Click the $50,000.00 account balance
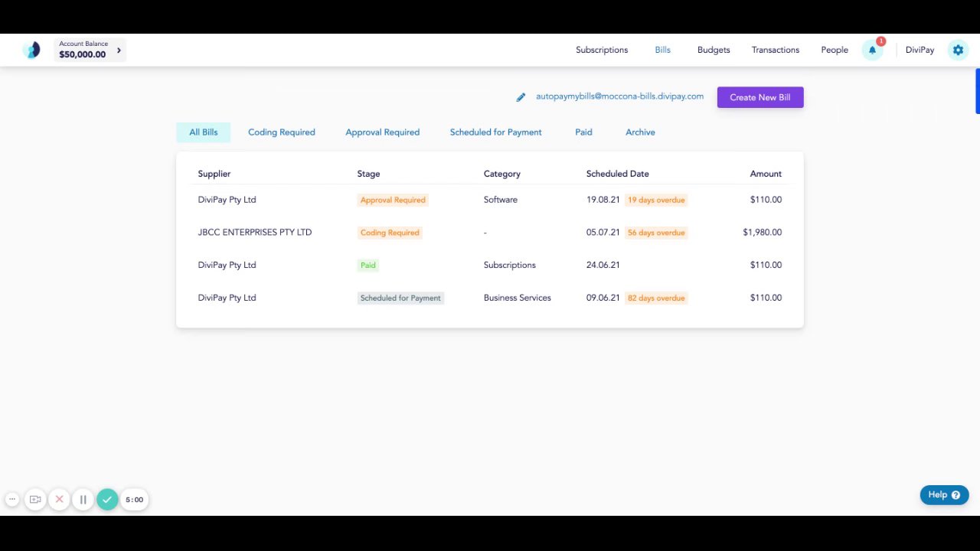 (83, 54)
